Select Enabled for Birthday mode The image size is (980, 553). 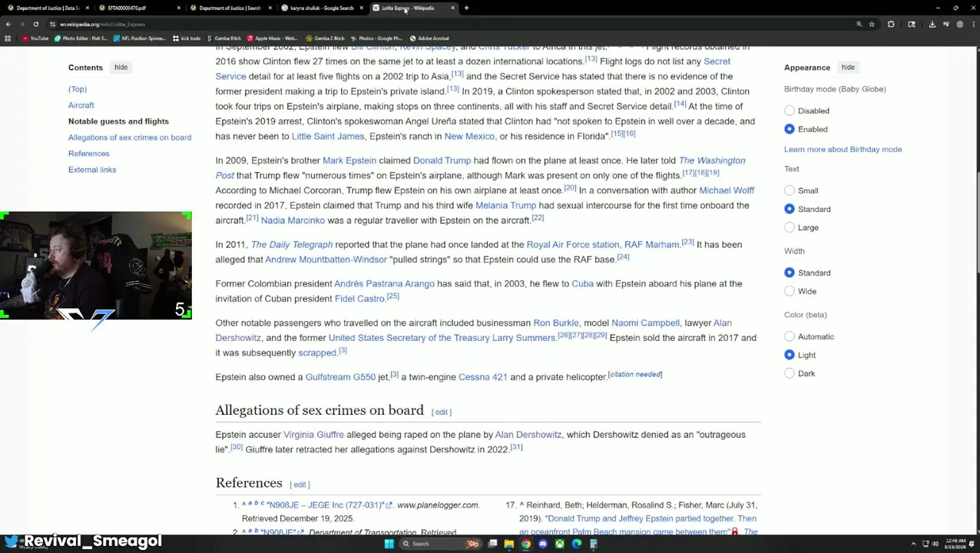click(x=790, y=129)
